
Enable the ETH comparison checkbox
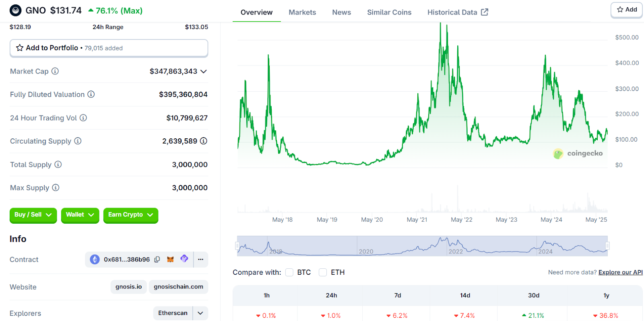point(323,272)
